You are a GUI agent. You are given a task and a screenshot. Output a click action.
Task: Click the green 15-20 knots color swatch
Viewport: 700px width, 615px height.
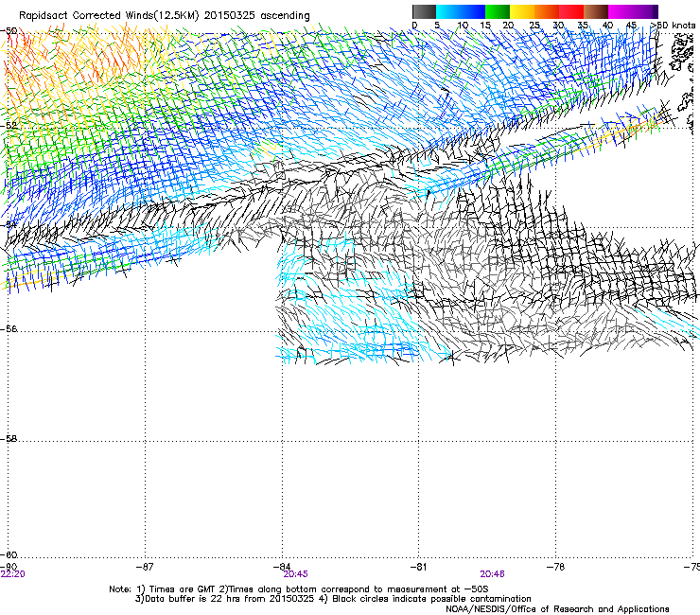[498, 11]
